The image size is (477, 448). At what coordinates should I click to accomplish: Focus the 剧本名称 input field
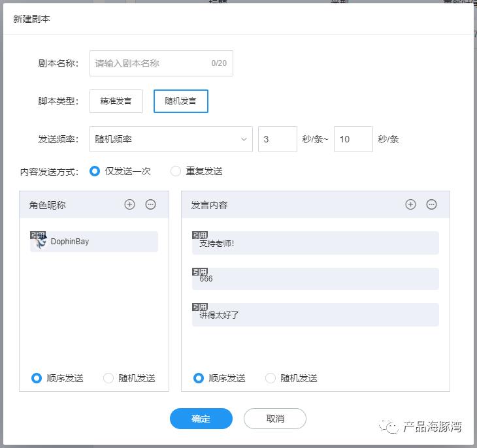point(161,63)
